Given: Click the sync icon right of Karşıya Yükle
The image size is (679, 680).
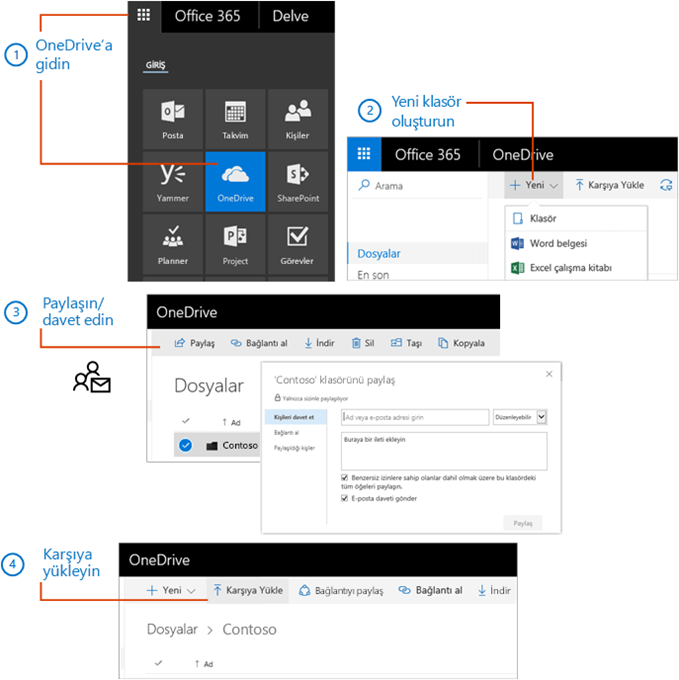Looking at the screenshot, I should [666, 185].
